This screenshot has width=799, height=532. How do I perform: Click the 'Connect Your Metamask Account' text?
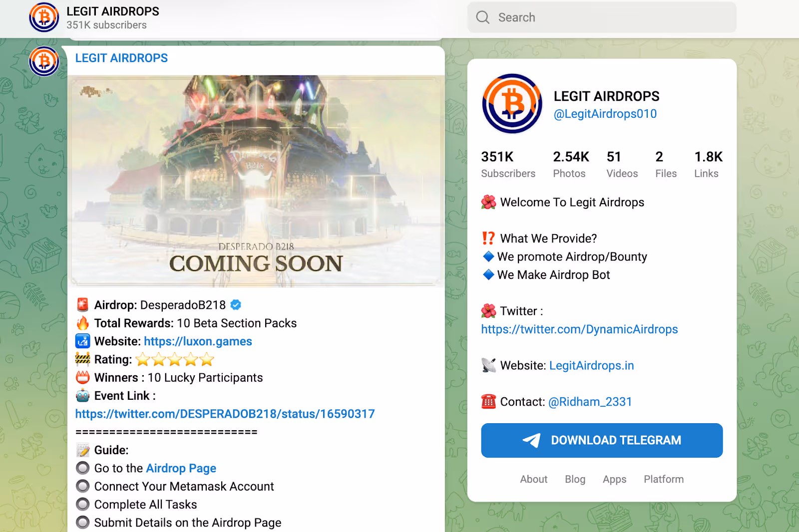(x=184, y=486)
